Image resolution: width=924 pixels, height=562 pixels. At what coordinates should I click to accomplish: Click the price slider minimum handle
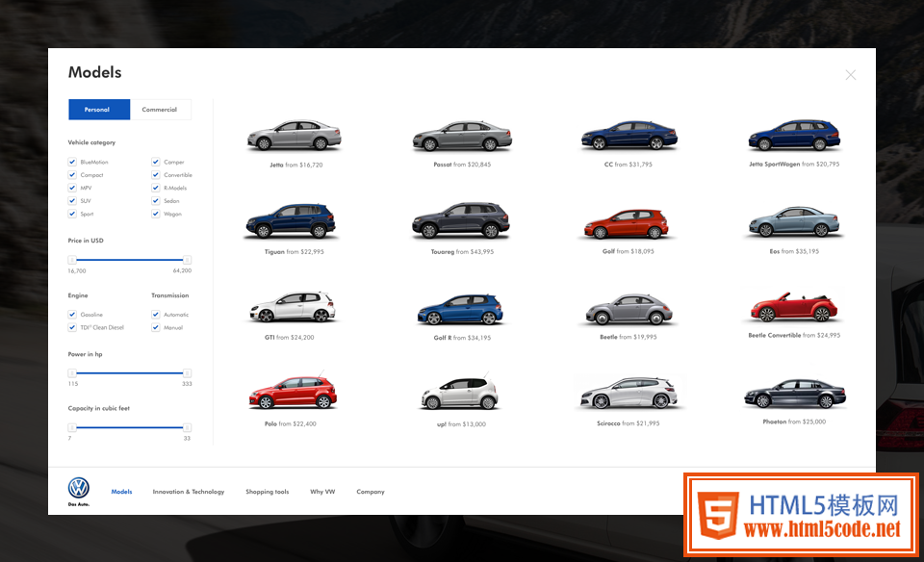click(72, 260)
